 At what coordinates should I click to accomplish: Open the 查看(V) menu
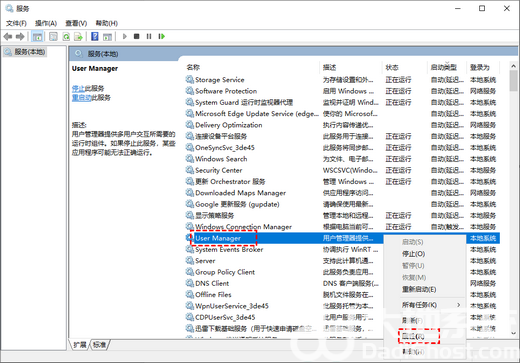coord(76,23)
